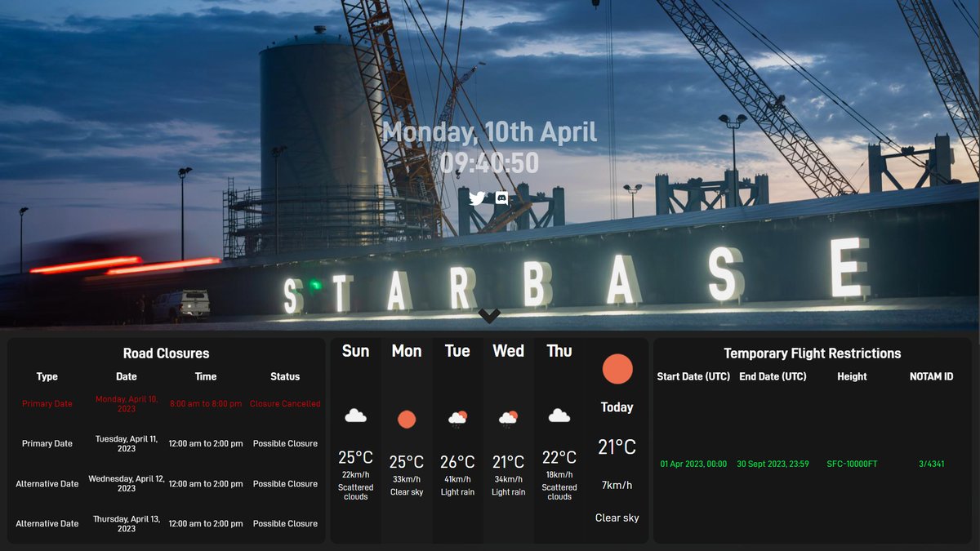
Task: Click Monday's sun weather icon
Action: 407,420
